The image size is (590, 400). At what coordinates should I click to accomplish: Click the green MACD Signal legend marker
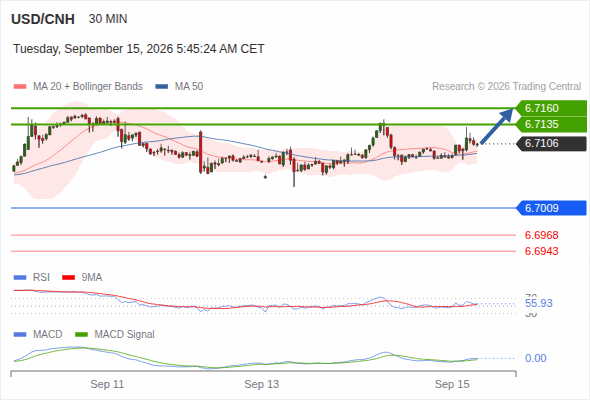point(81,335)
